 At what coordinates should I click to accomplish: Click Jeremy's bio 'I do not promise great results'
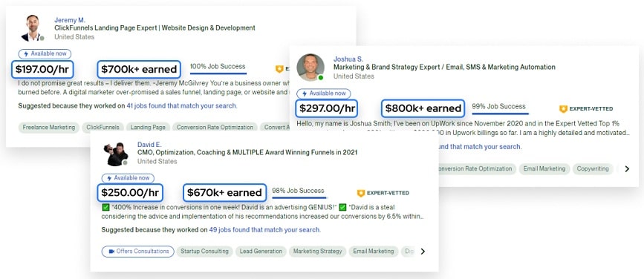(60, 83)
